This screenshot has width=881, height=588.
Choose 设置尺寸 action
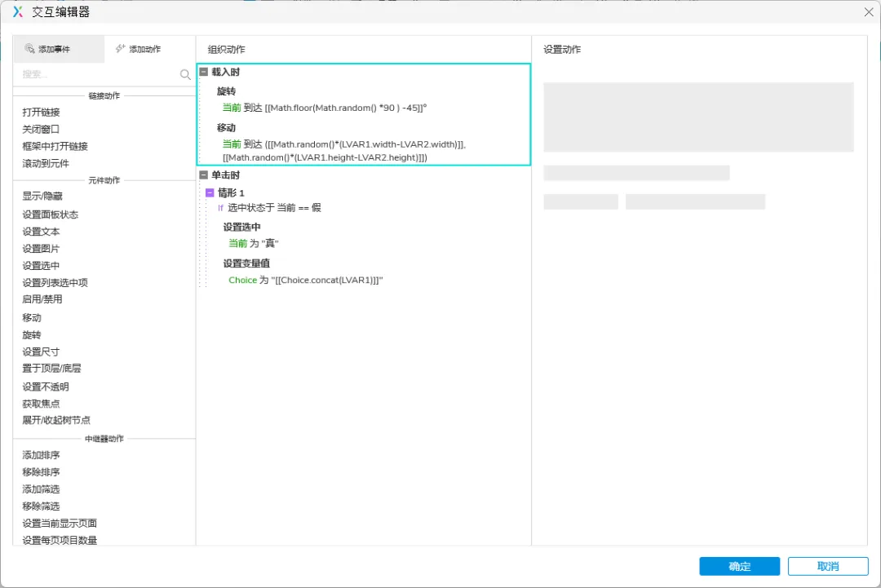coord(41,352)
